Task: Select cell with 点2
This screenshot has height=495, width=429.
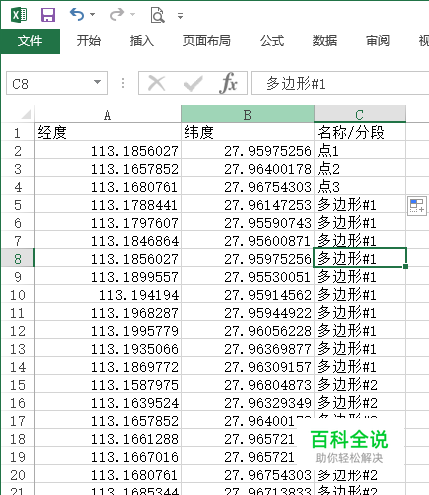Action: point(360,169)
